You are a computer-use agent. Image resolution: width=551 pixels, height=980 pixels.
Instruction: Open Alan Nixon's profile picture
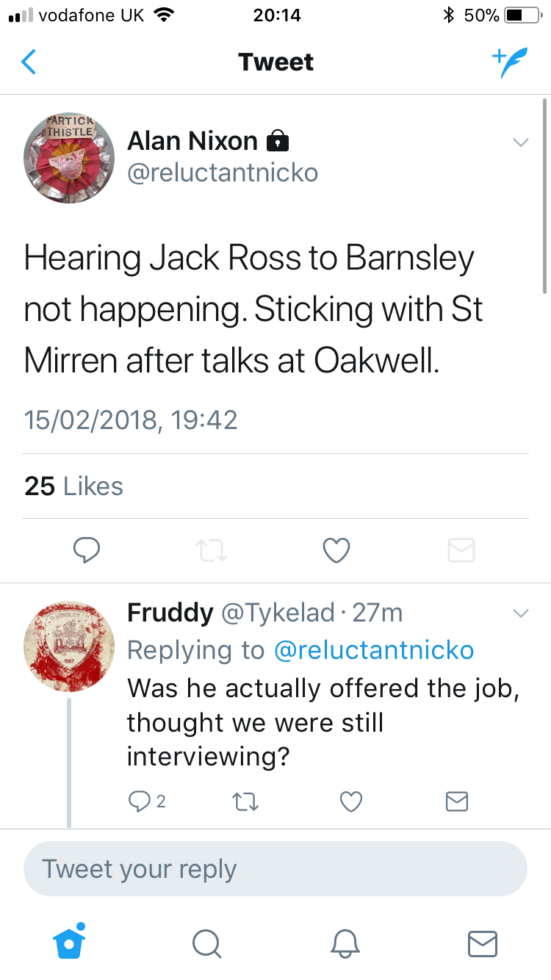coord(70,157)
